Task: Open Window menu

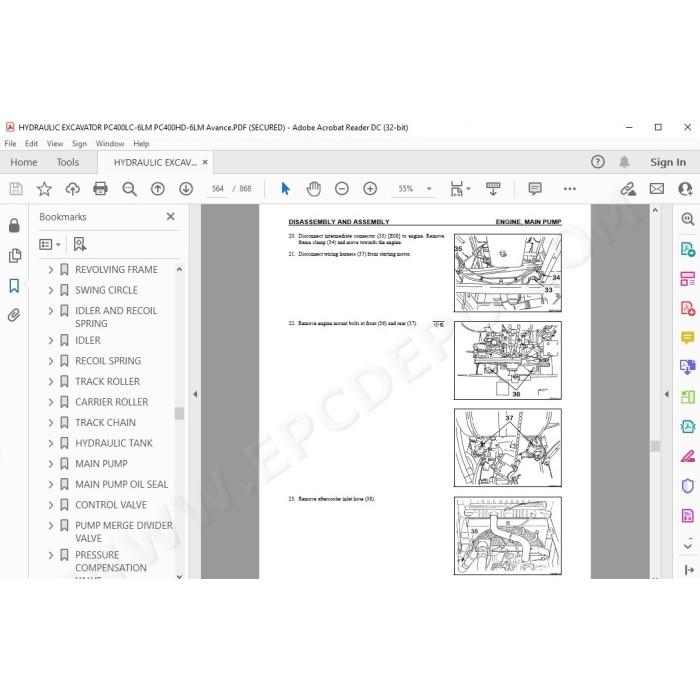Action: click(110, 144)
